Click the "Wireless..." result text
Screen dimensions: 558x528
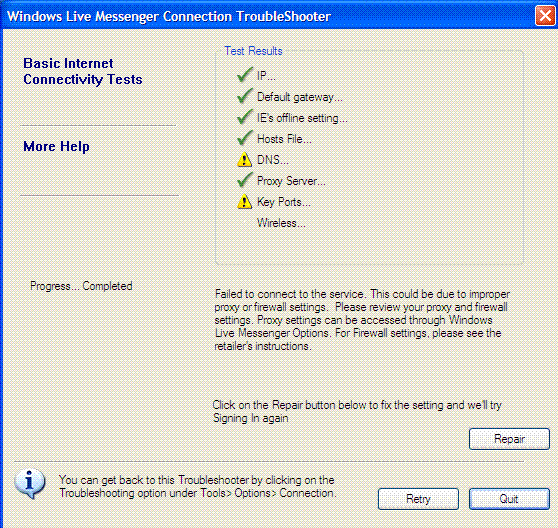281,223
